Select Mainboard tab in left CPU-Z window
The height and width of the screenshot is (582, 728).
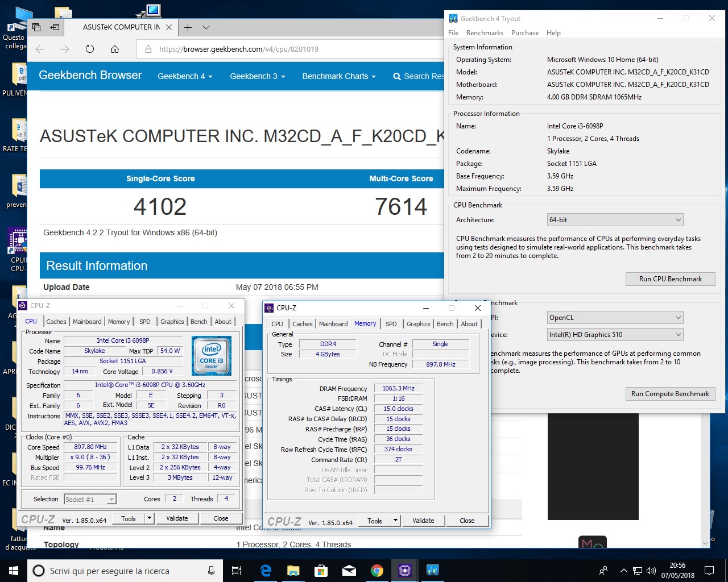87,322
